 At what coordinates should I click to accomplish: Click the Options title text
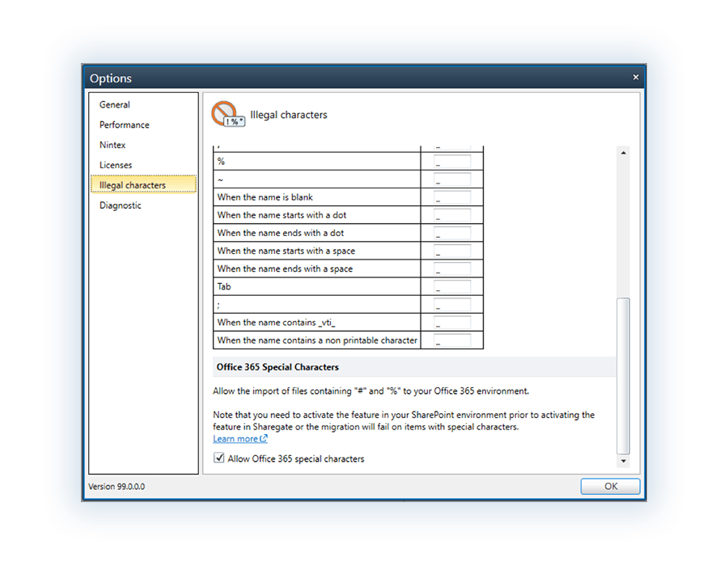coord(111,78)
